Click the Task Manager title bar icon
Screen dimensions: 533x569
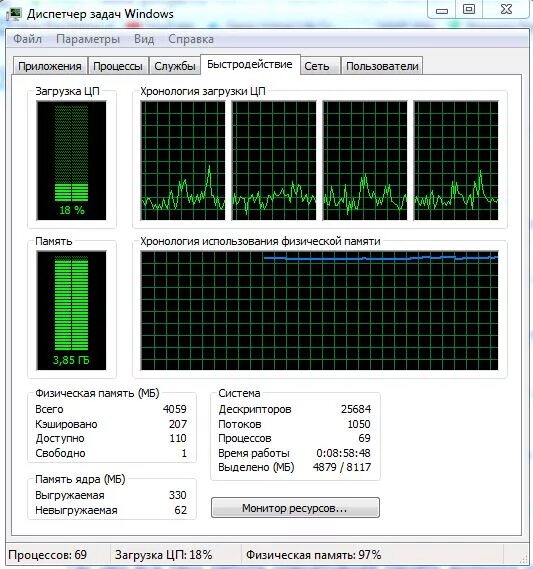click(14, 14)
